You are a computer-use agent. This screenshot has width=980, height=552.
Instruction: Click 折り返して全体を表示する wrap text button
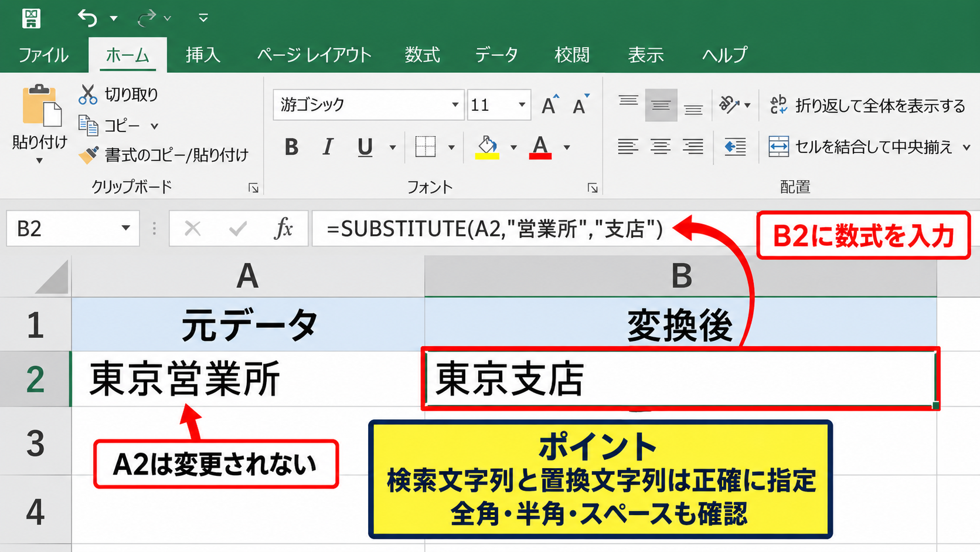pos(867,106)
